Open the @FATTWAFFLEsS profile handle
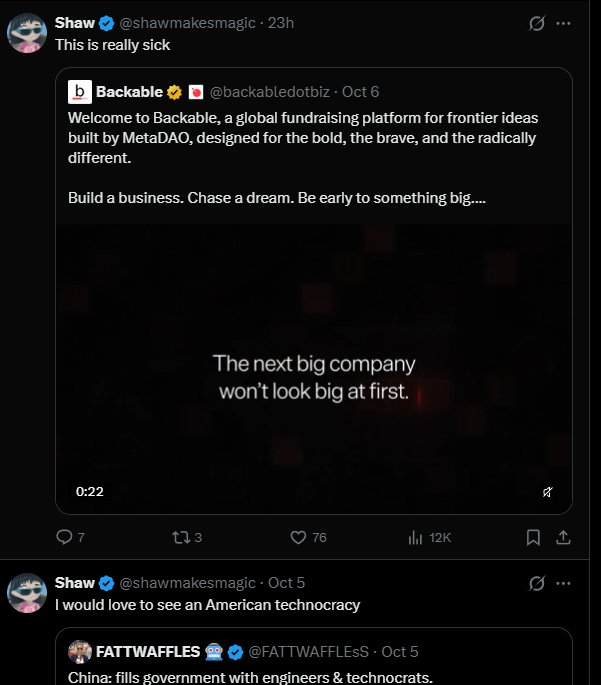Screen dimensions: 601x685 (x=308, y=652)
